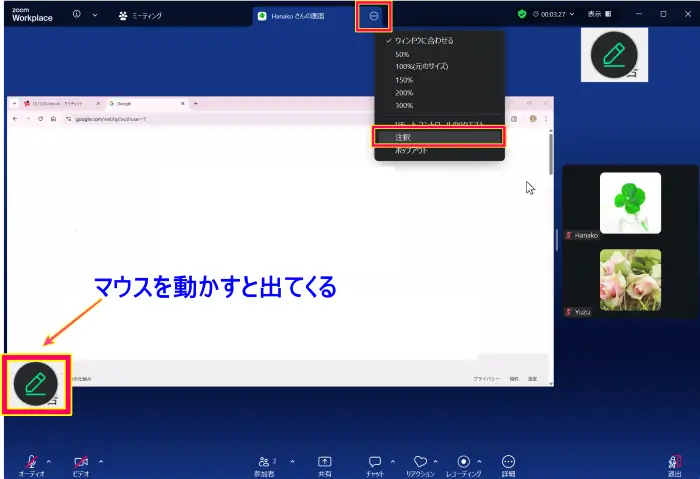The image size is (700, 479).
Task: Select the checked ウィンドウに合わせる option
Action: coord(424,41)
